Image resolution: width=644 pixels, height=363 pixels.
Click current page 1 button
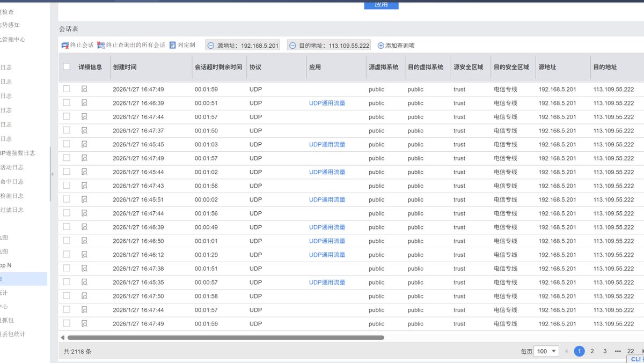point(579,351)
